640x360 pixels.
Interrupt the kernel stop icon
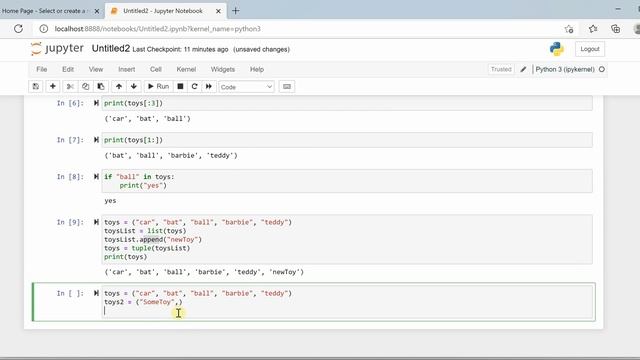pos(180,87)
